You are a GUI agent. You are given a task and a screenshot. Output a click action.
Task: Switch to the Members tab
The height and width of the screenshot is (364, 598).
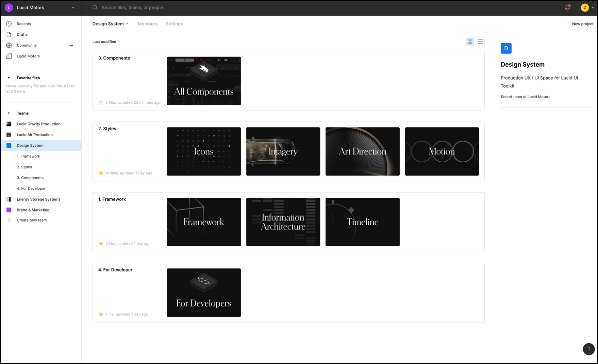tap(148, 24)
